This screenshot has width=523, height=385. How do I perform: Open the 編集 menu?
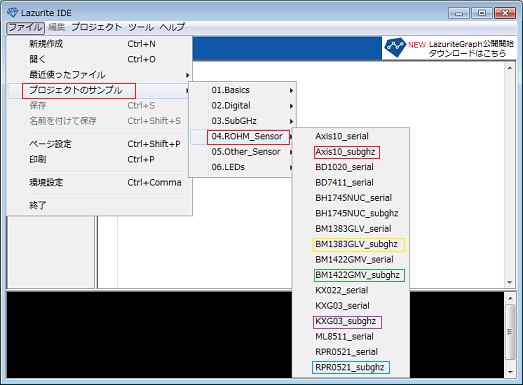click(56, 27)
